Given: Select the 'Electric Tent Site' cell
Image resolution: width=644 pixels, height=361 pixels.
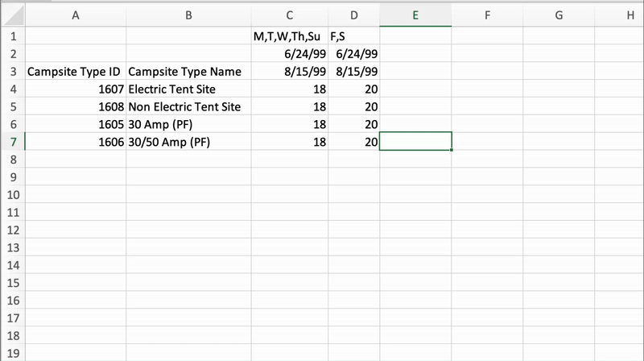Looking at the screenshot, I should [x=188, y=89].
